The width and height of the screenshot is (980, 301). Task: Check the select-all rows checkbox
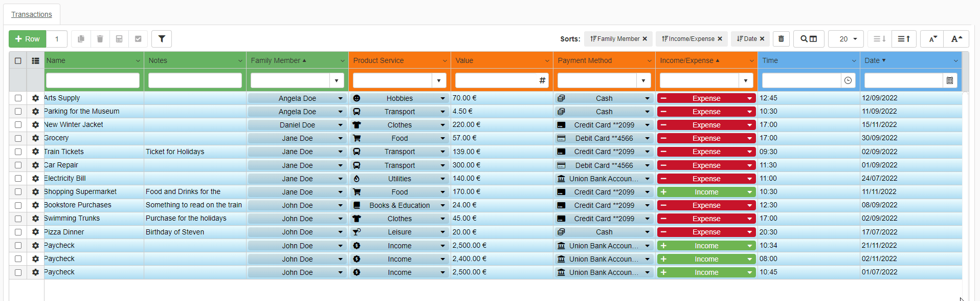pyautogui.click(x=18, y=60)
